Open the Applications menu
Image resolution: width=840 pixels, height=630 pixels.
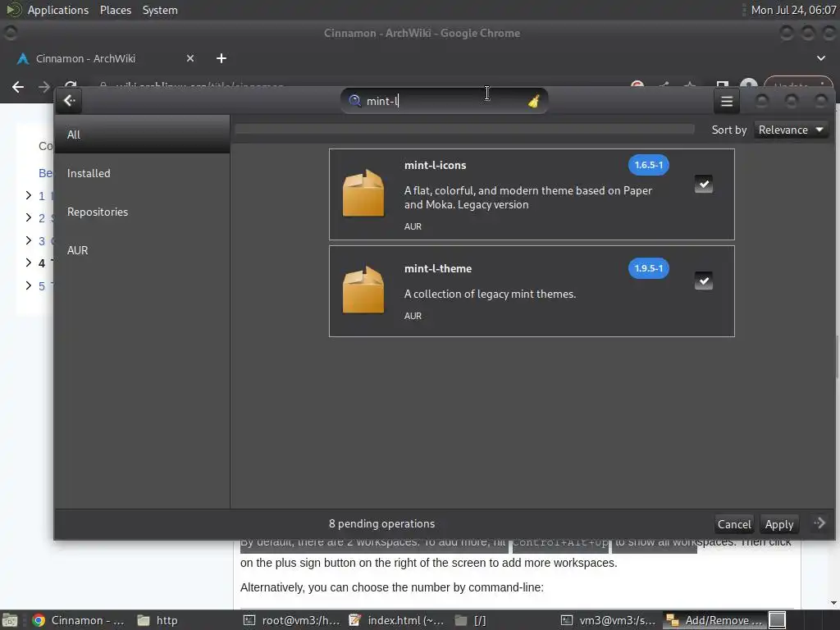[x=58, y=10]
